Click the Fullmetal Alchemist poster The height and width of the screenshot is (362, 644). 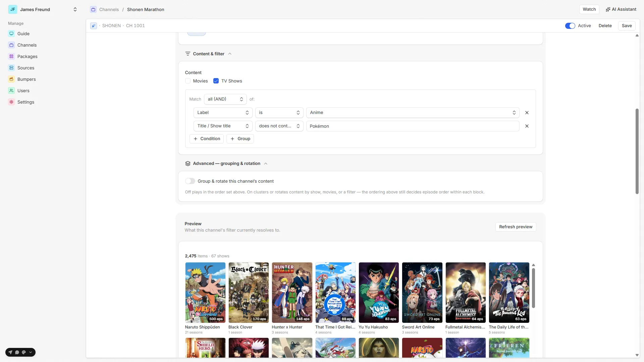coord(466,293)
